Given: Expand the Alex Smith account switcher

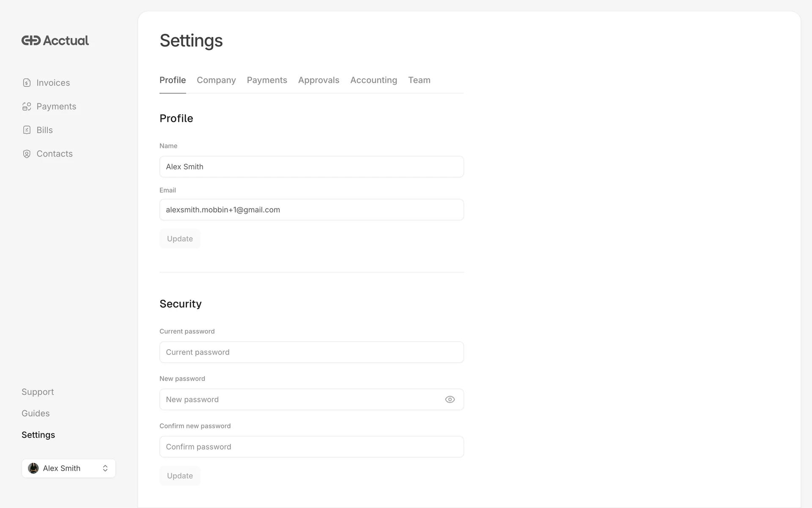Looking at the screenshot, I should [x=105, y=468].
